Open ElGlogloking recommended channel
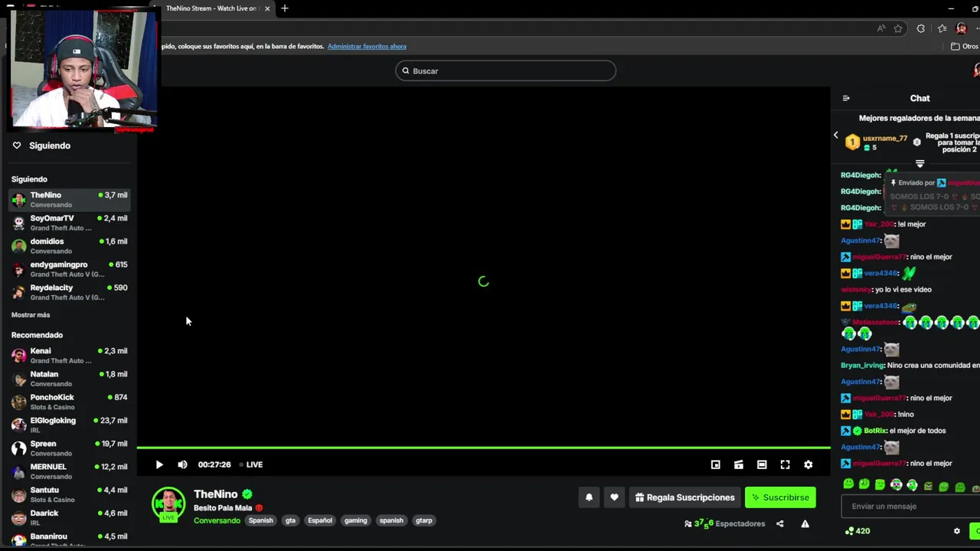 click(70, 425)
